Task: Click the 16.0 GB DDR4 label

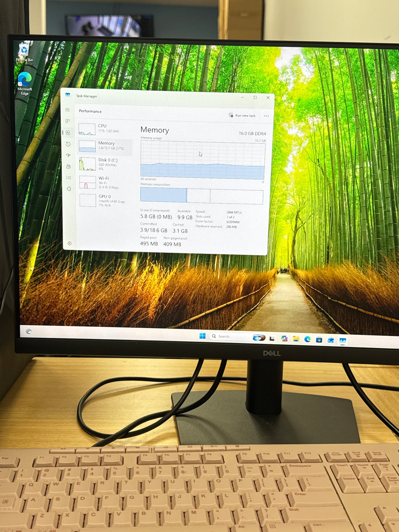Action: click(252, 133)
